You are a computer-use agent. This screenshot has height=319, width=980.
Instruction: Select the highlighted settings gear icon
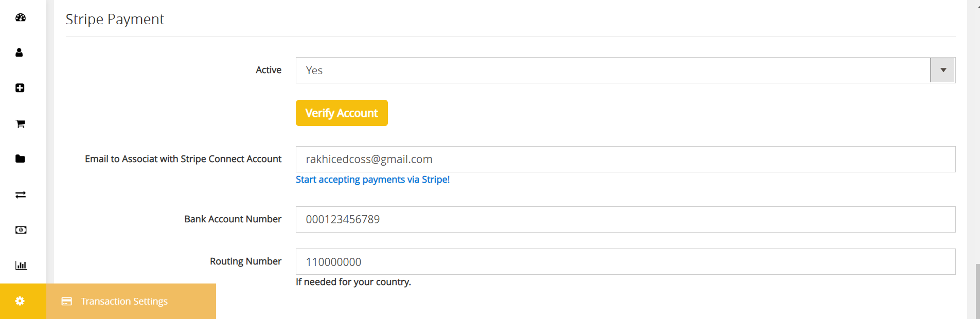point(20,301)
